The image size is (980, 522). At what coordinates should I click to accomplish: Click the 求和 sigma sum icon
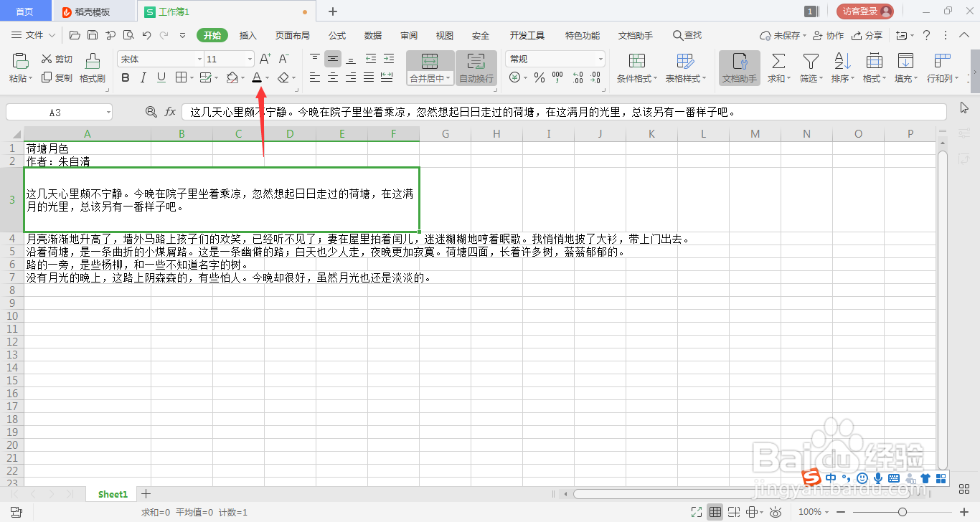tap(778, 61)
